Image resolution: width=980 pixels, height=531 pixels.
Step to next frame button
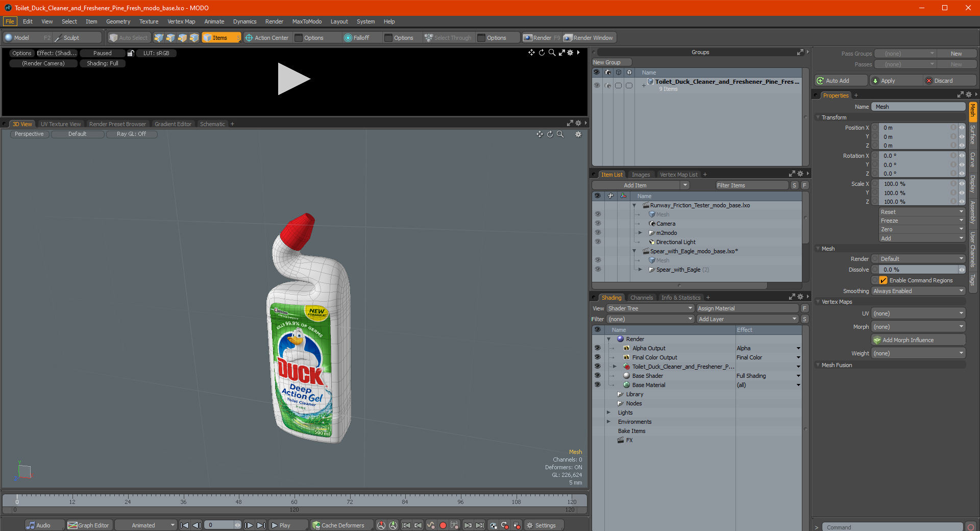point(249,525)
